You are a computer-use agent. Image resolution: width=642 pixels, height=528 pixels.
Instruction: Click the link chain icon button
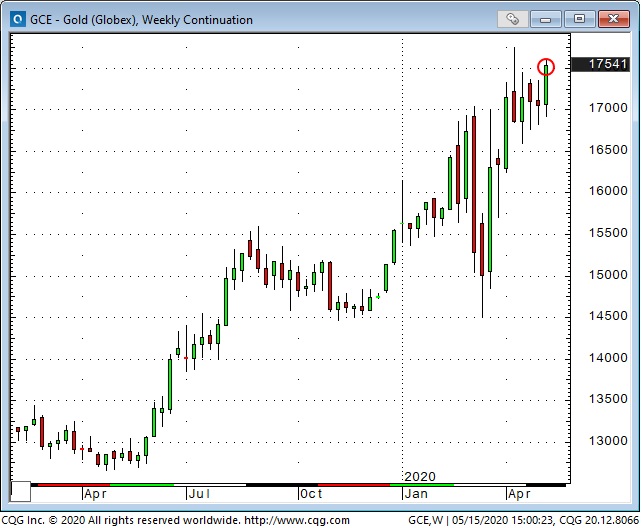coord(512,19)
